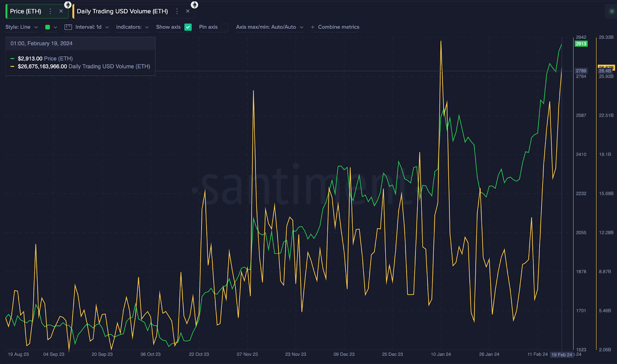This screenshot has width=617, height=364.
Task: Click the plus icon beside Combine metrics
Action: (312, 27)
